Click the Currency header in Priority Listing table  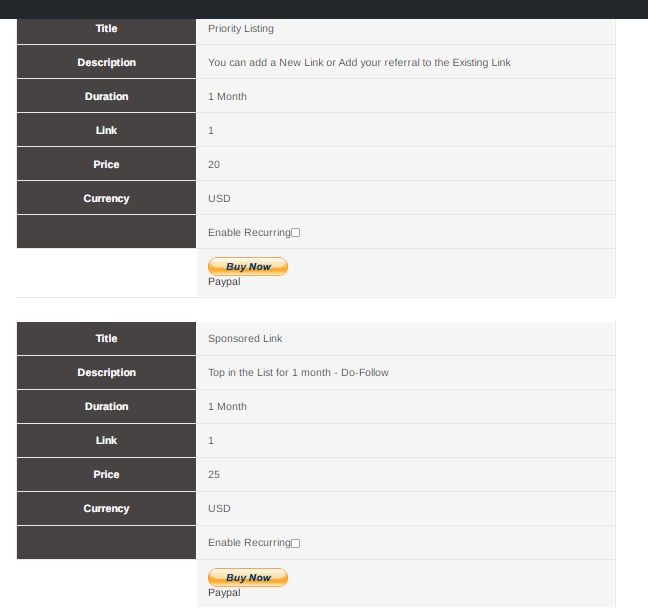(106, 198)
